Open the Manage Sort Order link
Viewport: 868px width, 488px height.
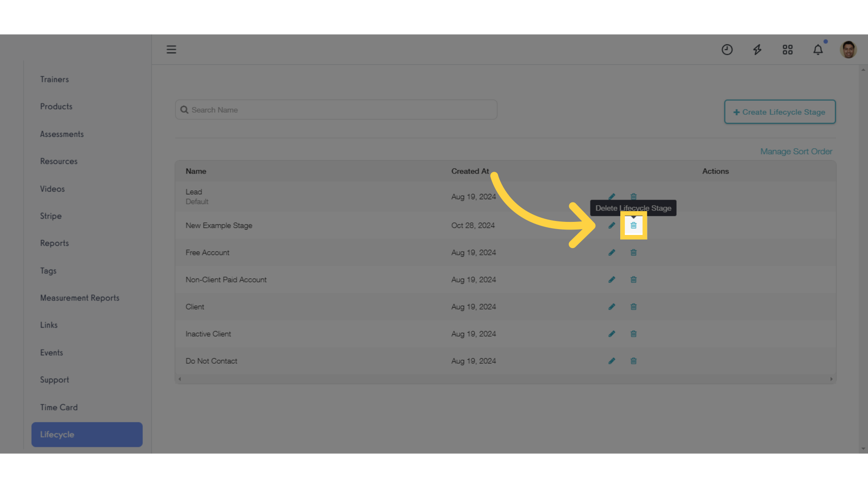(x=796, y=151)
